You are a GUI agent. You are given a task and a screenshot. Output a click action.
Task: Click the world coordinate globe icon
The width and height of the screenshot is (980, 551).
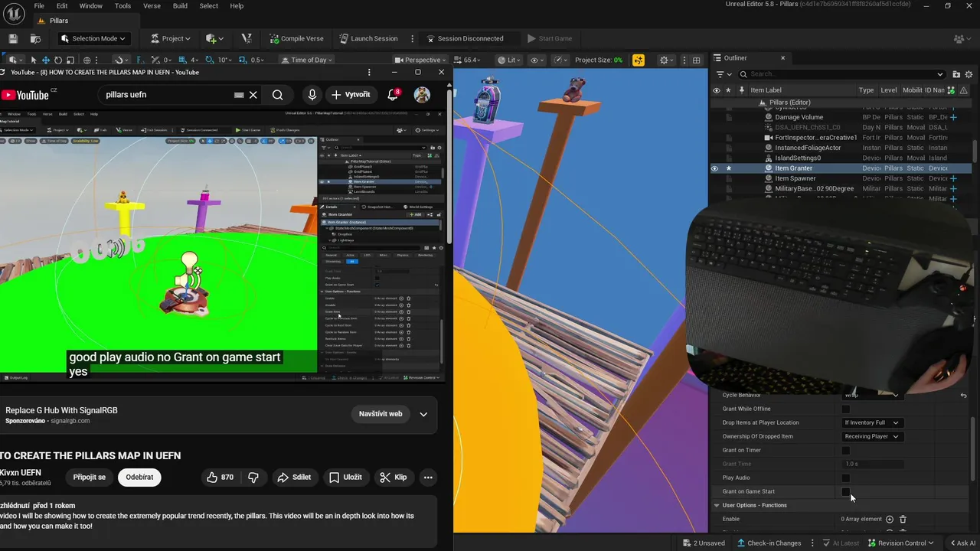(87, 60)
